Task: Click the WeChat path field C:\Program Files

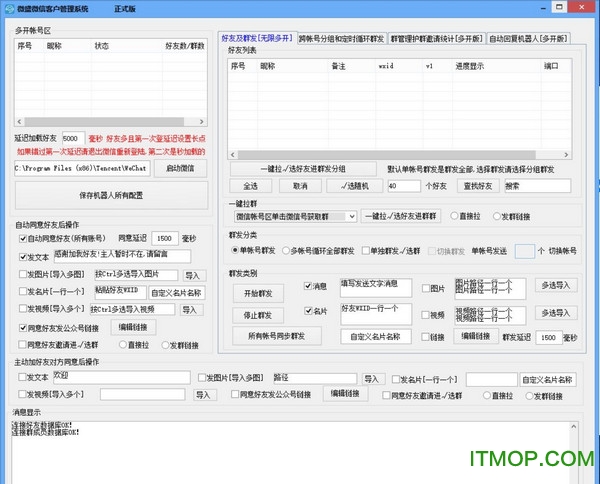Action: click(x=82, y=168)
